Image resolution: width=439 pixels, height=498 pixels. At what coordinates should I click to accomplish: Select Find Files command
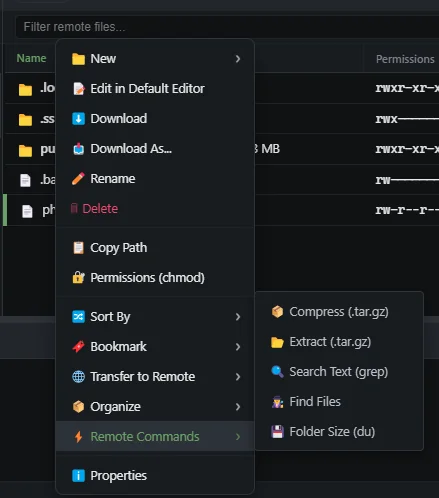click(339, 402)
